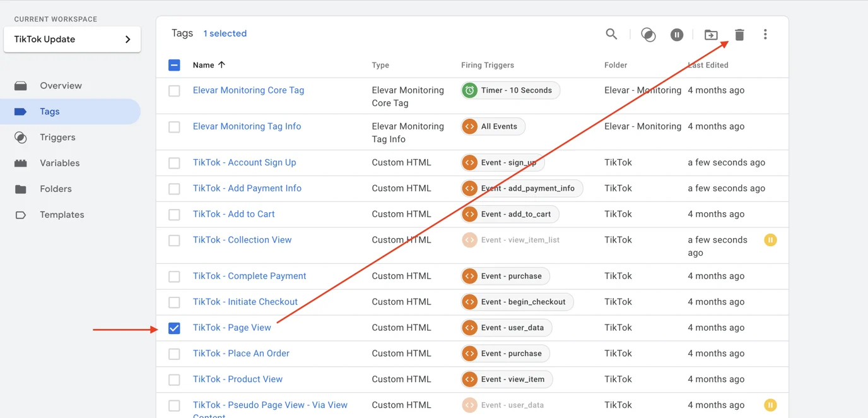
Task: Click the Templates sidebar icon
Action: (x=21, y=215)
